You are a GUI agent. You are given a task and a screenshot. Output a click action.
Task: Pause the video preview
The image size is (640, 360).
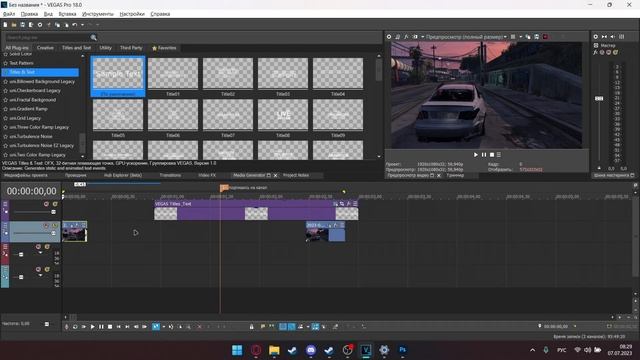point(484,155)
